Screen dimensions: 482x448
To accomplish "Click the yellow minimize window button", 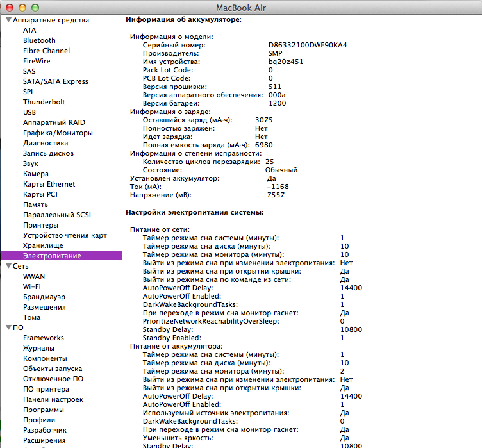I will [x=22, y=7].
